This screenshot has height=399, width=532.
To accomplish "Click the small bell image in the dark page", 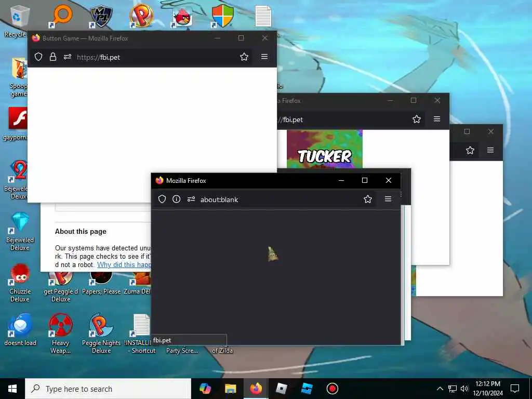I will [x=273, y=254].
